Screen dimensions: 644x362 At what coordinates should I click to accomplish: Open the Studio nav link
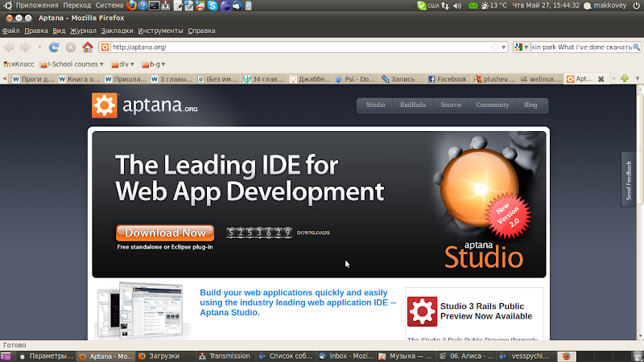375,105
